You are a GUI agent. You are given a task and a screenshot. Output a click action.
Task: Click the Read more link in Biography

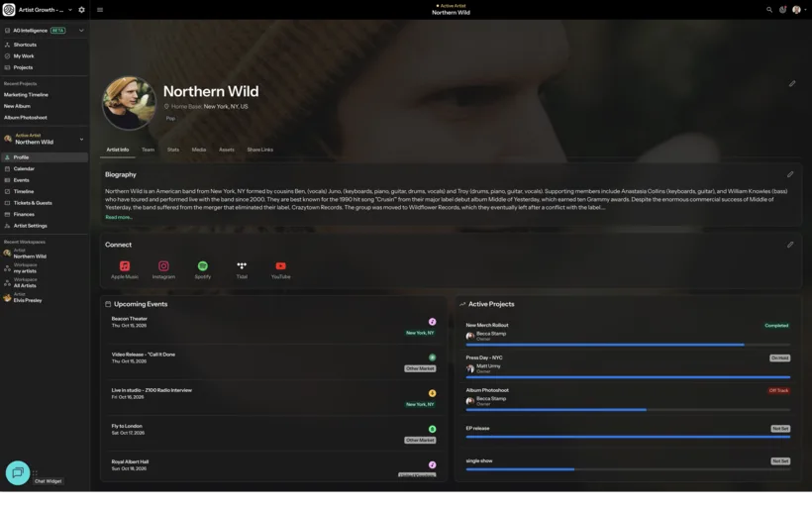click(x=119, y=218)
